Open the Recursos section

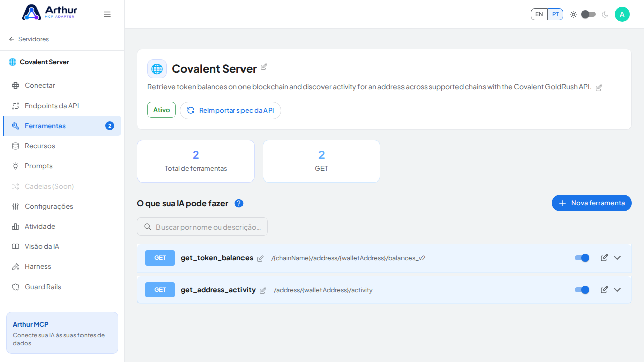click(x=62, y=146)
